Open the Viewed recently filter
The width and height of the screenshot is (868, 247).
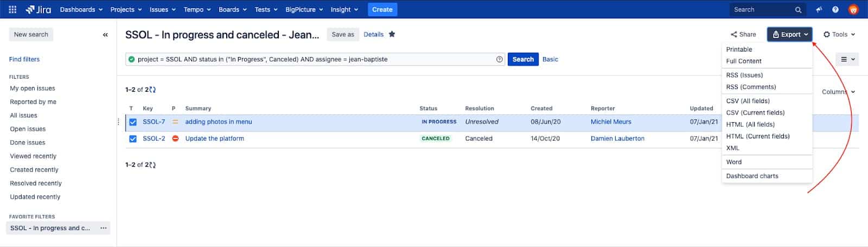[x=33, y=156]
